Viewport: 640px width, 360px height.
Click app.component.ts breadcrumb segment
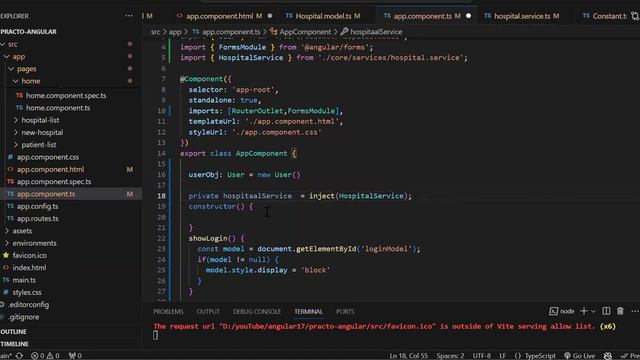[231, 31]
